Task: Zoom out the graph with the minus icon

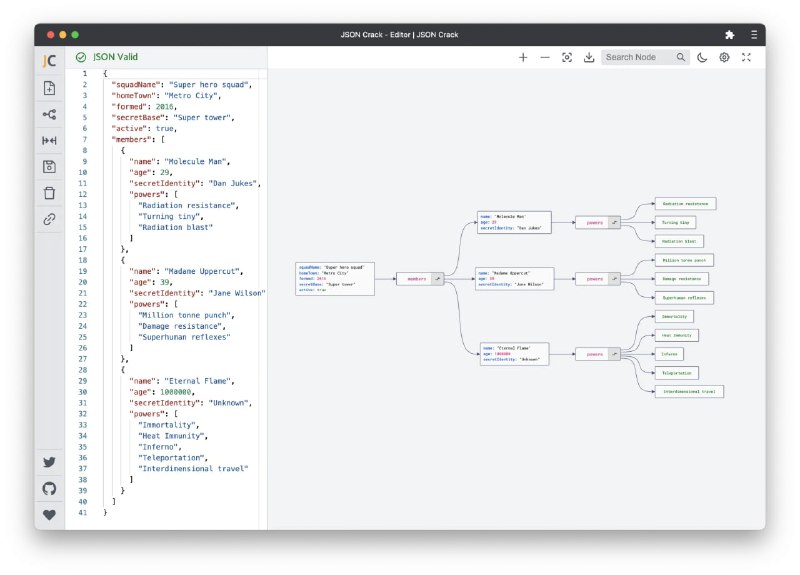Action: (545, 58)
